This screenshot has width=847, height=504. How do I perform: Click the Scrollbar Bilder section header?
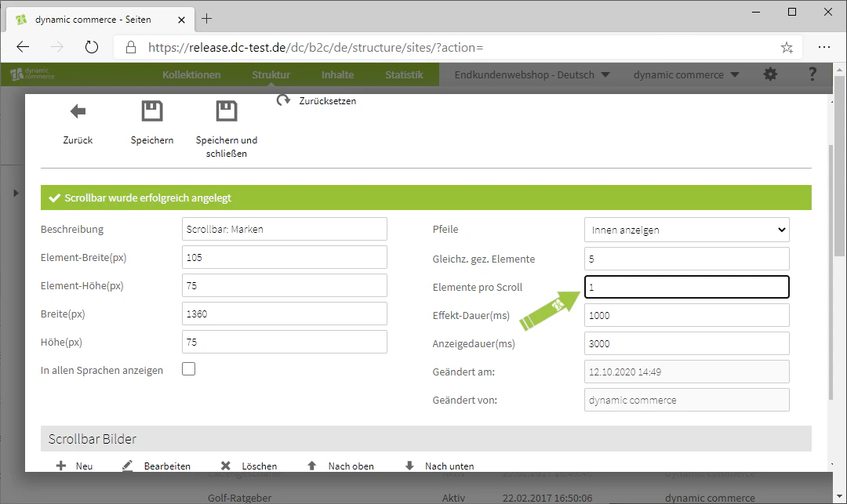click(426, 439)
